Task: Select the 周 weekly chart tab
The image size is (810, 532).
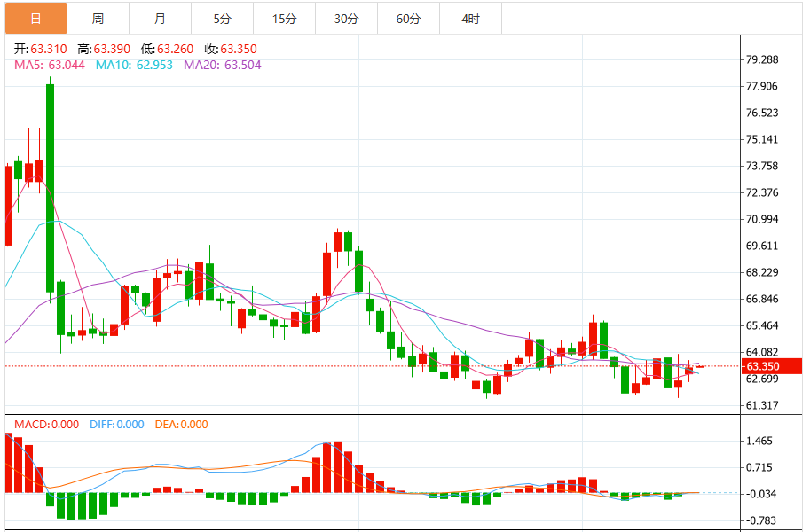Action: [x=98, y=19]
